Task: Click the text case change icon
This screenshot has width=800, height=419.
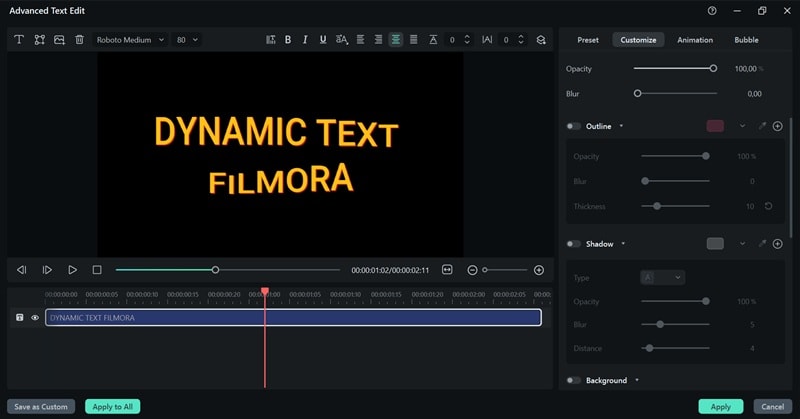Action: 342,40
